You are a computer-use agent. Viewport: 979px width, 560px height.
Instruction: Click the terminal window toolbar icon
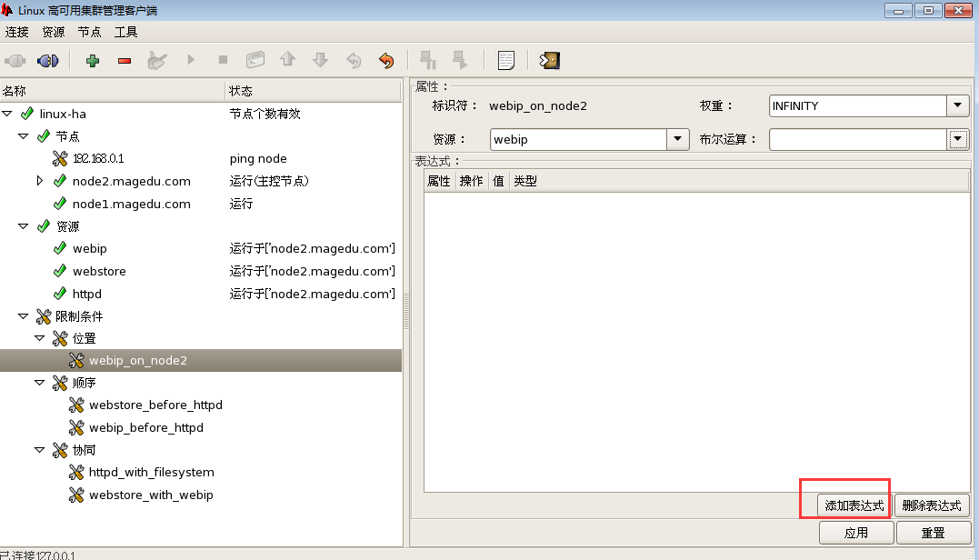pos(255,60)
